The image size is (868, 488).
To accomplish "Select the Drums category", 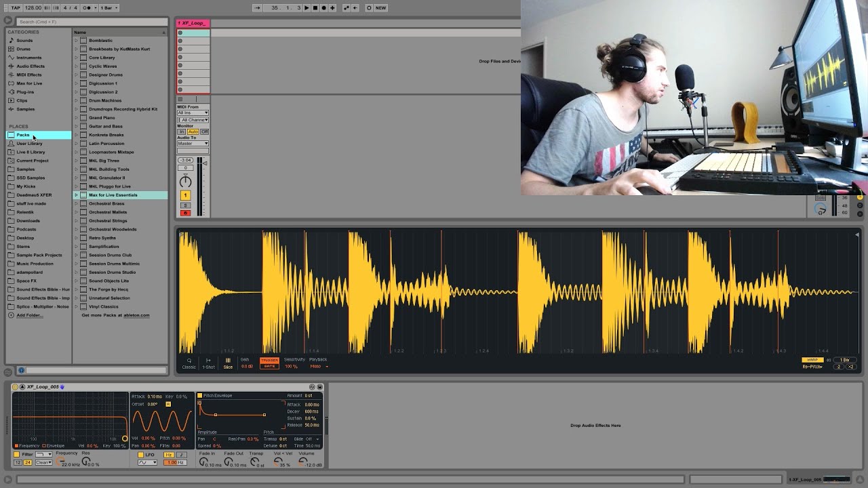I will (23, 49).
